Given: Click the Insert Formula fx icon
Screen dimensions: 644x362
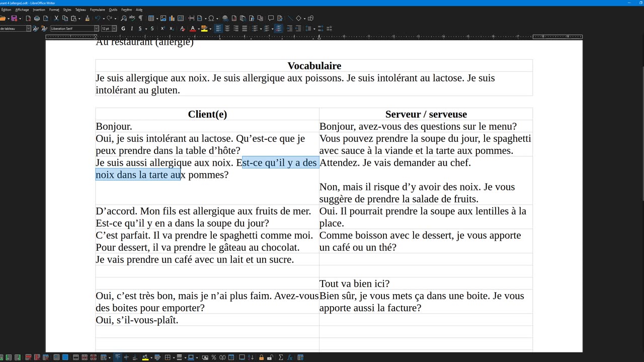Looking at the screenshot, I should 290,357.
